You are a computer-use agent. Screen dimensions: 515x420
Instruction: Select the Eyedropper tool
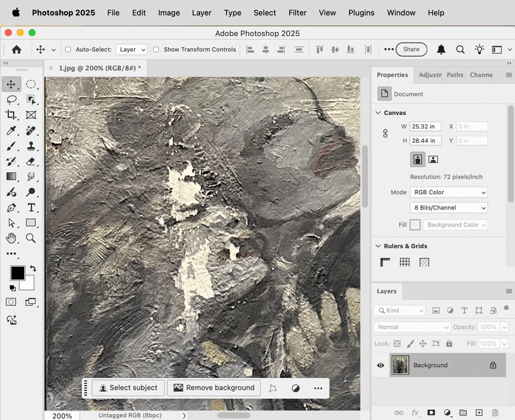pos(12,131)
